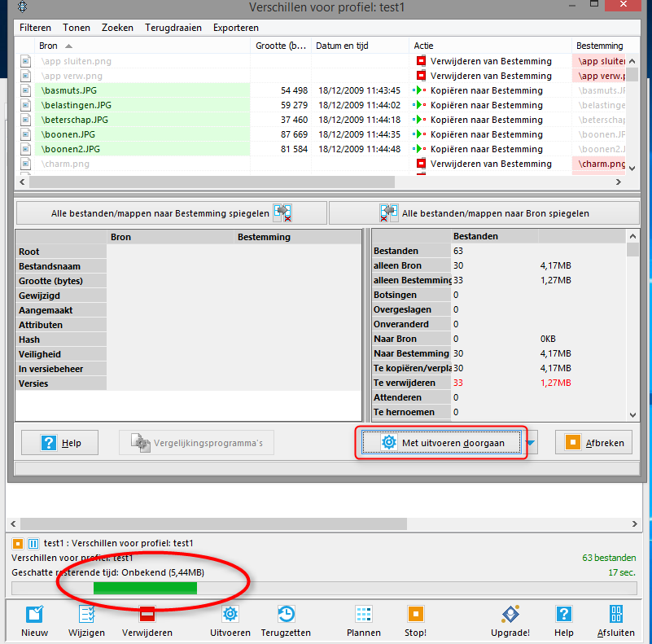652x644 pixels.
Task: Click the Stop! toolbar icon
Action: click(x=415, y=614)
